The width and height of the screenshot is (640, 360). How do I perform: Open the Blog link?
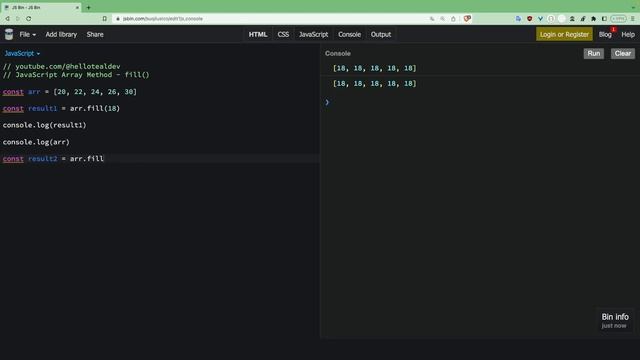pyautogui.click(x=605, y=35)
